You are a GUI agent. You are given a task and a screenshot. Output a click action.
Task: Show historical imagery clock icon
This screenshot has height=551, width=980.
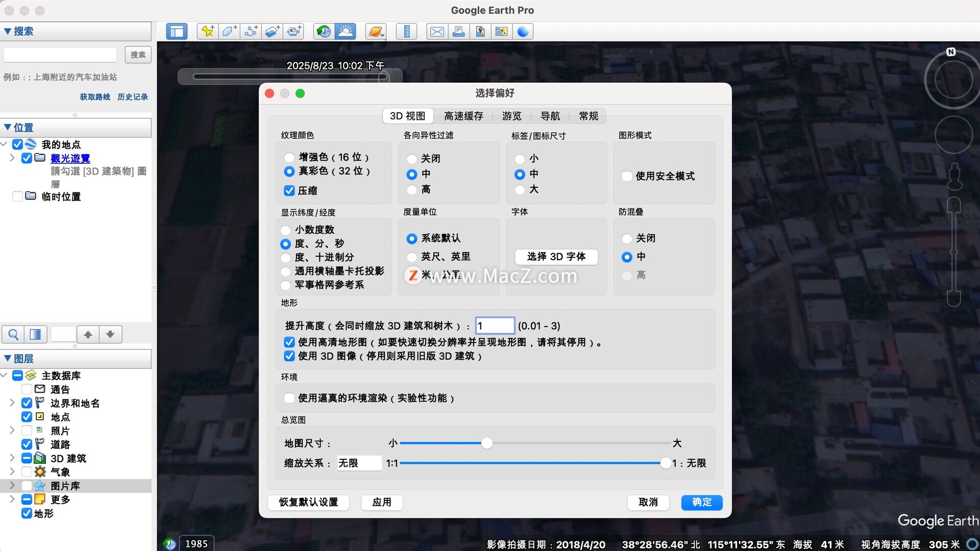tap(324, 32)
